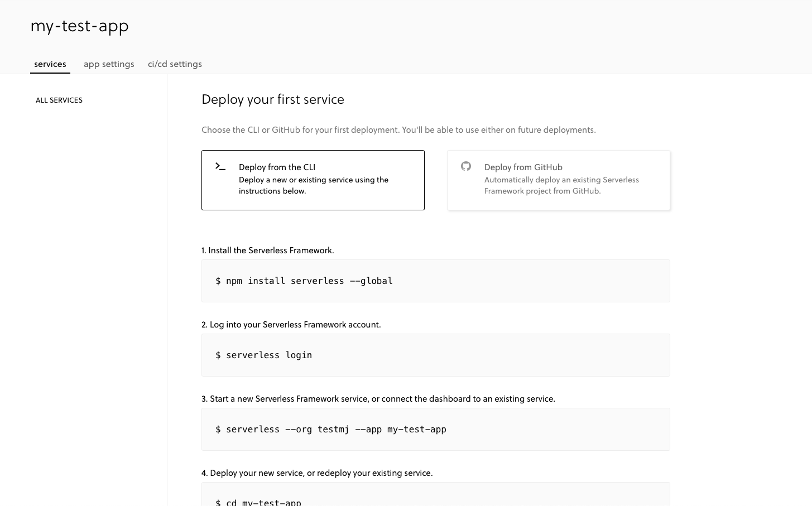Viewport: 812px width, 506px height.
Task: Open the app settings tab
Action: point(109,64)
